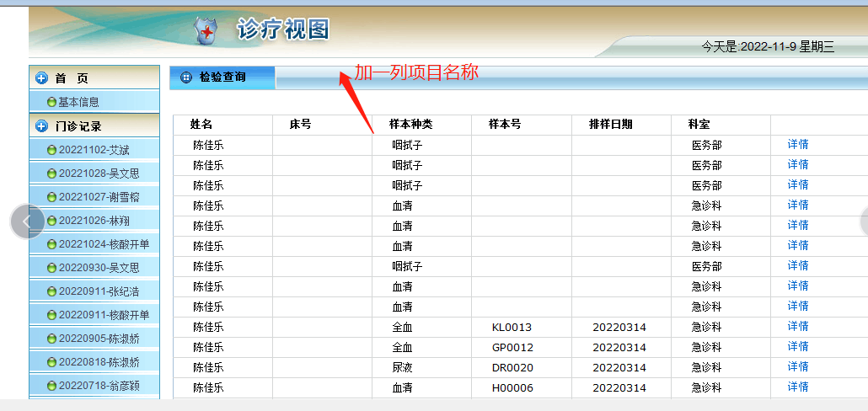The height and width of the screenshot is (411, 868).
Task: Click the 首页 menu header
Action: pyautogui.click(x=94, y=78)
